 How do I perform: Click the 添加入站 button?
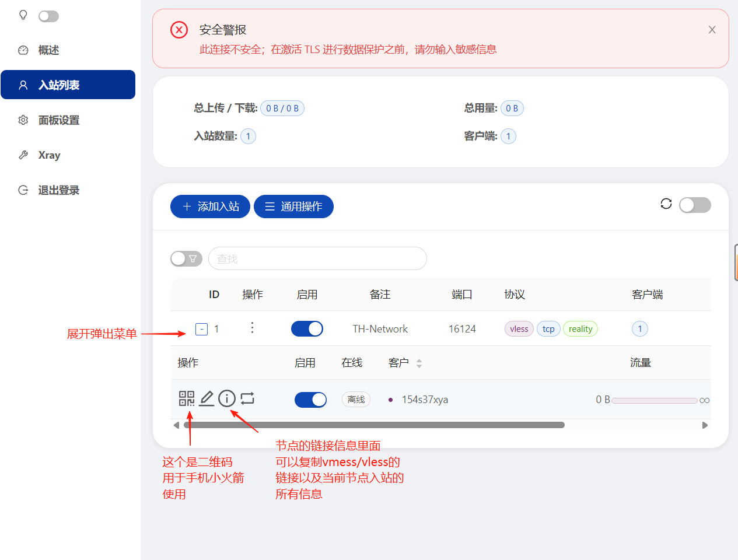[x=210, y=206]
